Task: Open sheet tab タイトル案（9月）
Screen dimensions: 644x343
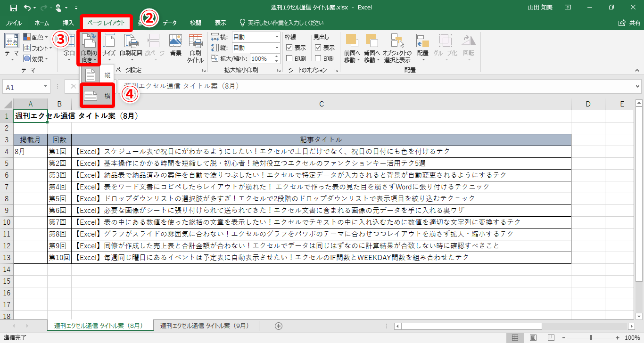Action: click(204, 326)
